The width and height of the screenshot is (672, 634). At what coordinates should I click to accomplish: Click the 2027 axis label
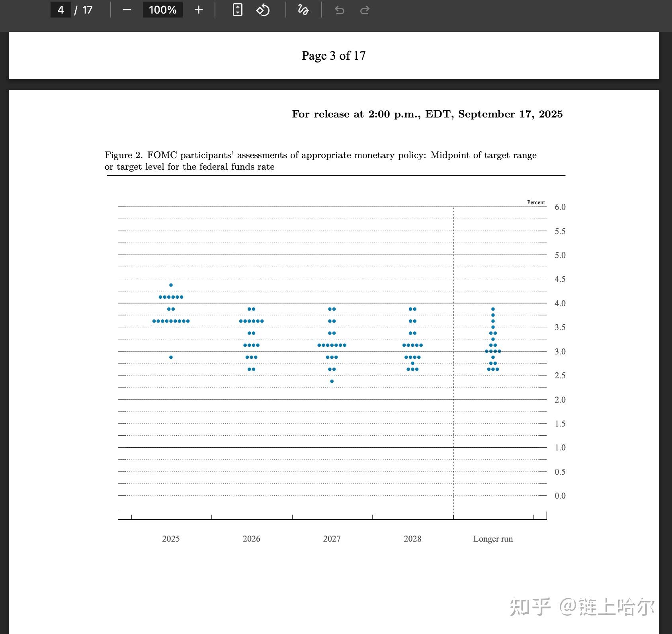[332, 539]
